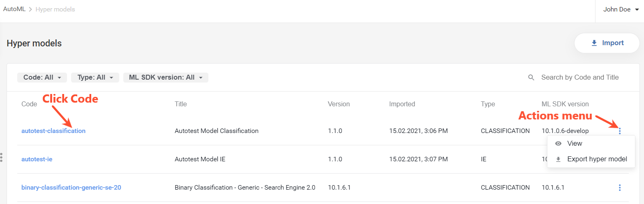This screenshot has width=644, height=204.
Task: Open actions menu for autotest-classification row
Action: pyautogui.click(x=620, y=131)
